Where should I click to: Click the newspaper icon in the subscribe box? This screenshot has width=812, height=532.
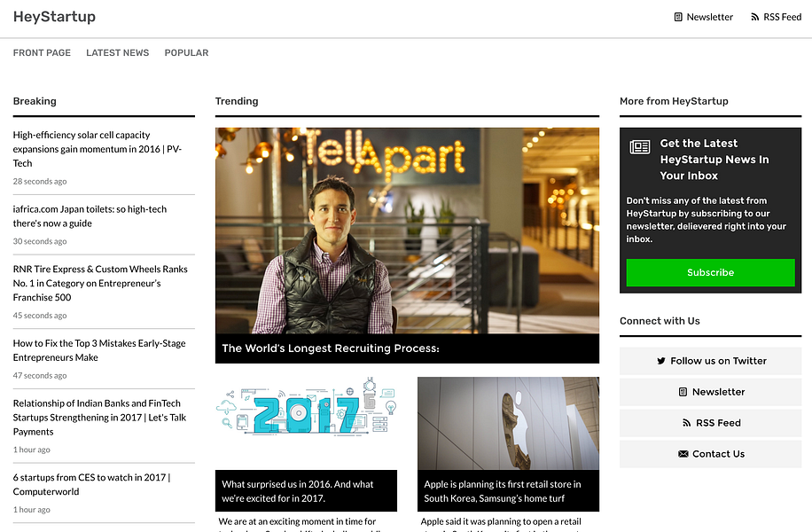pyautogui.click(x=639, y=147)
